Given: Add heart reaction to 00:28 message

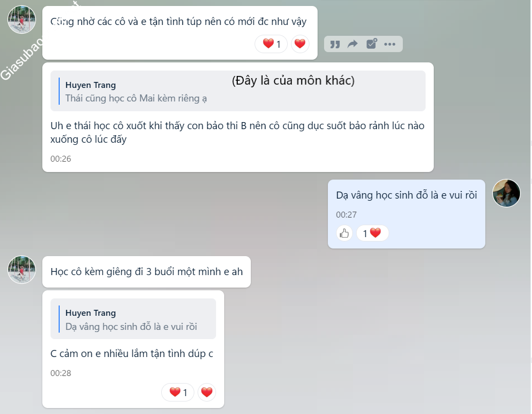Looking at the screenshot, I should [x=207, y=392].
